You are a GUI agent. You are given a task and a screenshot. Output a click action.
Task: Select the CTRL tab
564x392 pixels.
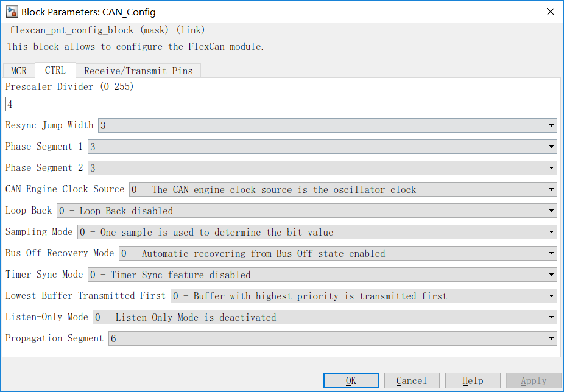(x=55, y=71)
